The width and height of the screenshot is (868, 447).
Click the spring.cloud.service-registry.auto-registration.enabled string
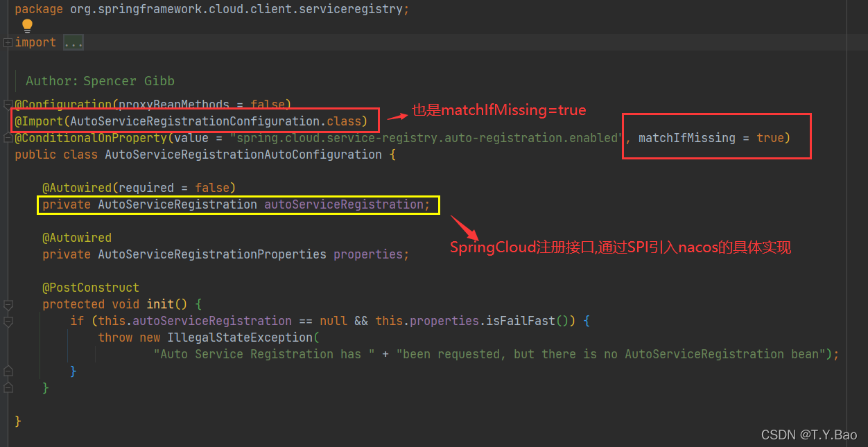427,138
